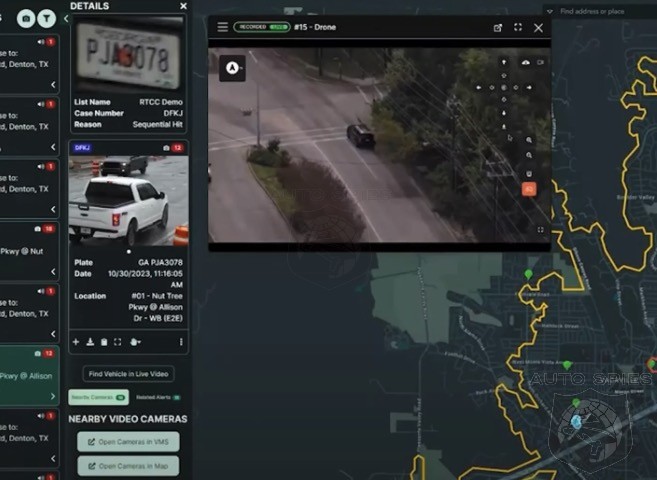Click the plus icon in detail toolbar
Image resolution: width=657 pixels, height=480 pixels.
click(76, 342)
